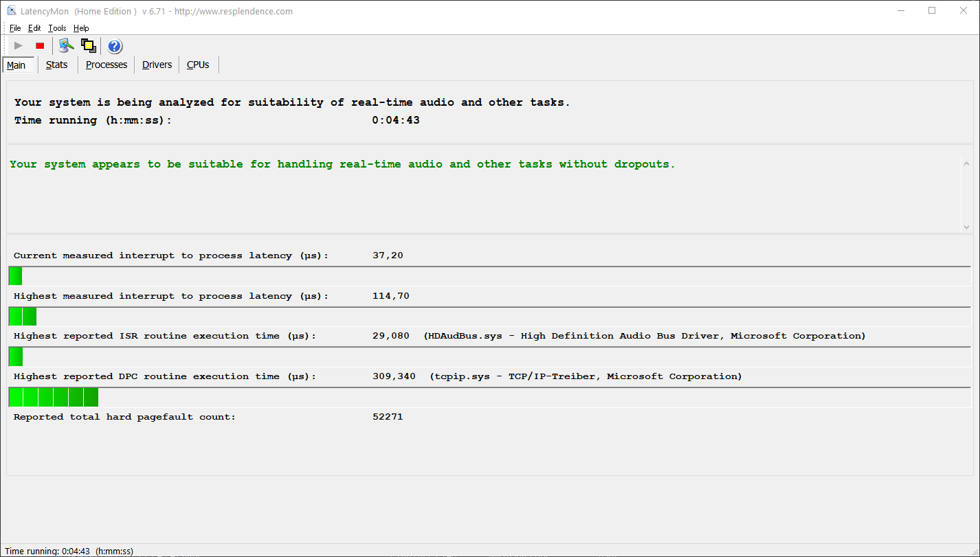Click the current interrupt latency green bar
980x557 pixels.
(x=15, y=276)
